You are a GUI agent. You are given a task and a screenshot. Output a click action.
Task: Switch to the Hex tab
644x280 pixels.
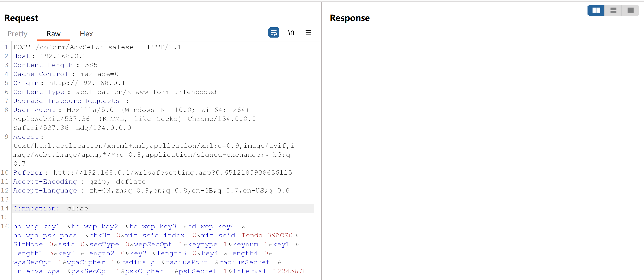point(86,34)
